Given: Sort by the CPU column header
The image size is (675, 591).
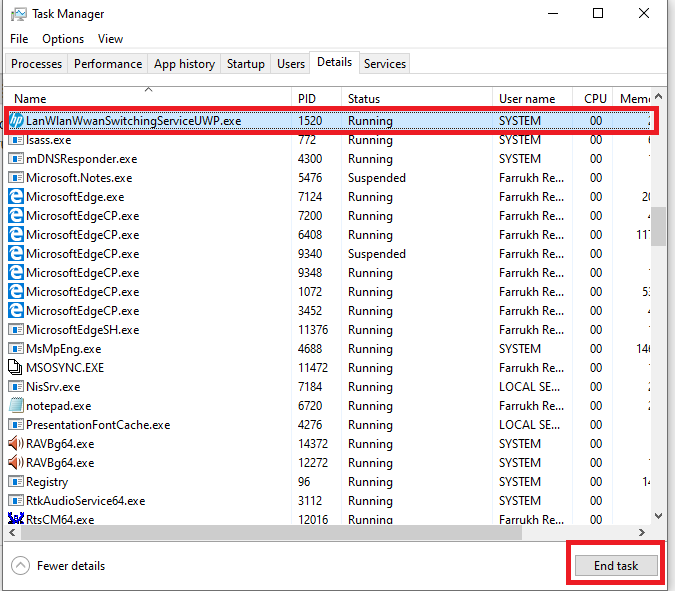Looking at the screenshot, I should 592,98.
